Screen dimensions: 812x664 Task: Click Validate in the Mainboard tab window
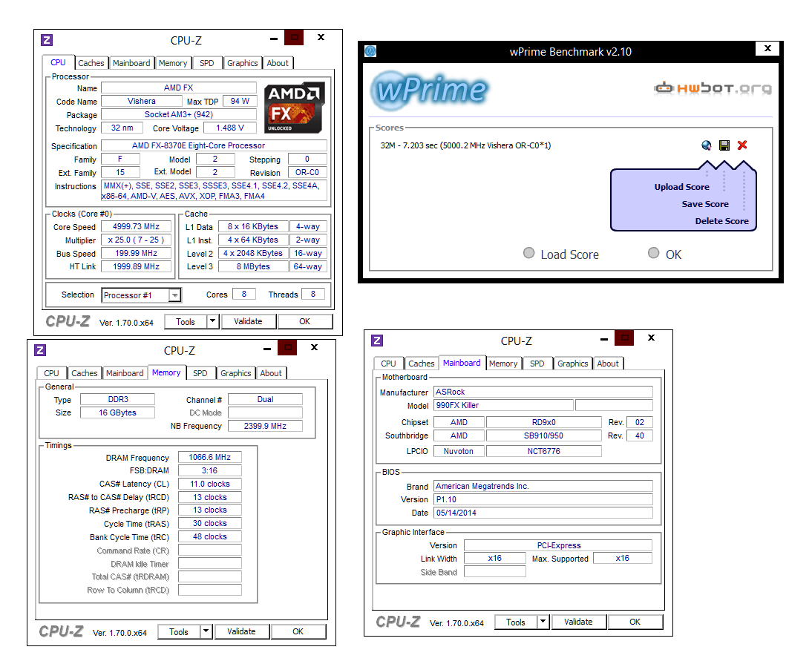coord(578,622)
